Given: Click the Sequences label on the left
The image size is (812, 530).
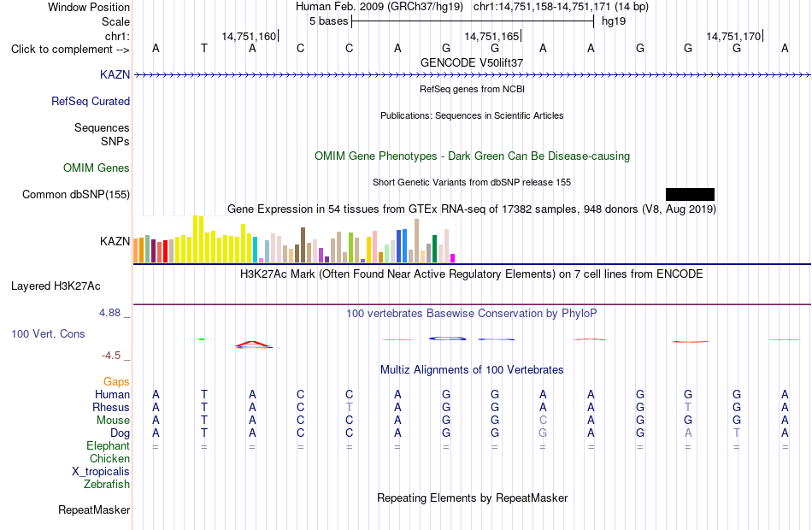Looking at the screenshot, I should coord(102,127).
